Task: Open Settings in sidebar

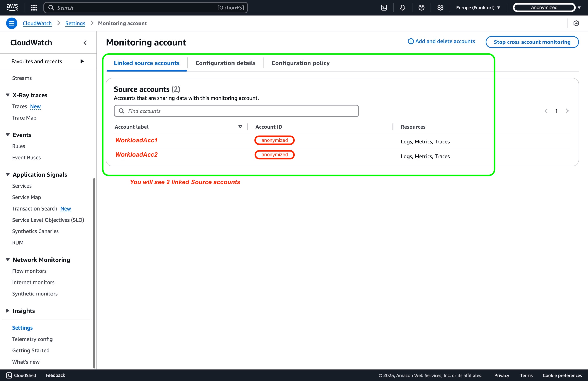Action: point(22,328)
